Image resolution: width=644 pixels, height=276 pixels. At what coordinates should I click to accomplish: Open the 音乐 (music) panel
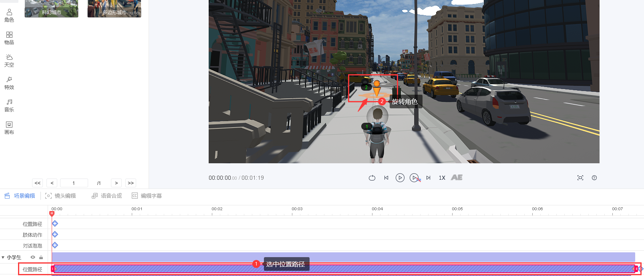pos(9,105)
